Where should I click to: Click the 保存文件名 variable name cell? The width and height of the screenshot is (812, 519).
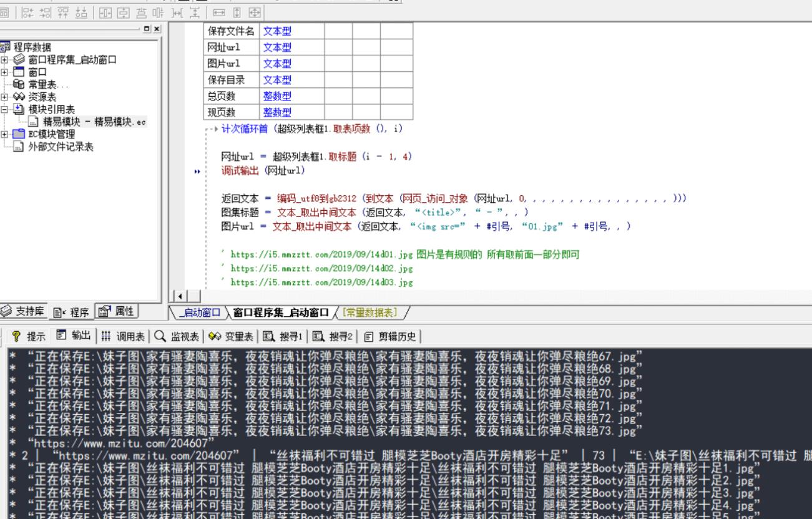231,31
